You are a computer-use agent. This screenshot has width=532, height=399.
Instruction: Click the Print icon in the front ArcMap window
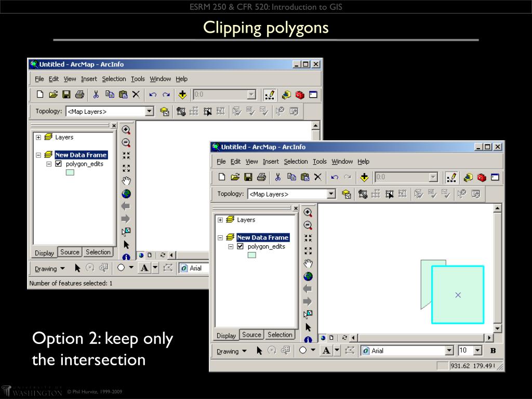(261, 177)
